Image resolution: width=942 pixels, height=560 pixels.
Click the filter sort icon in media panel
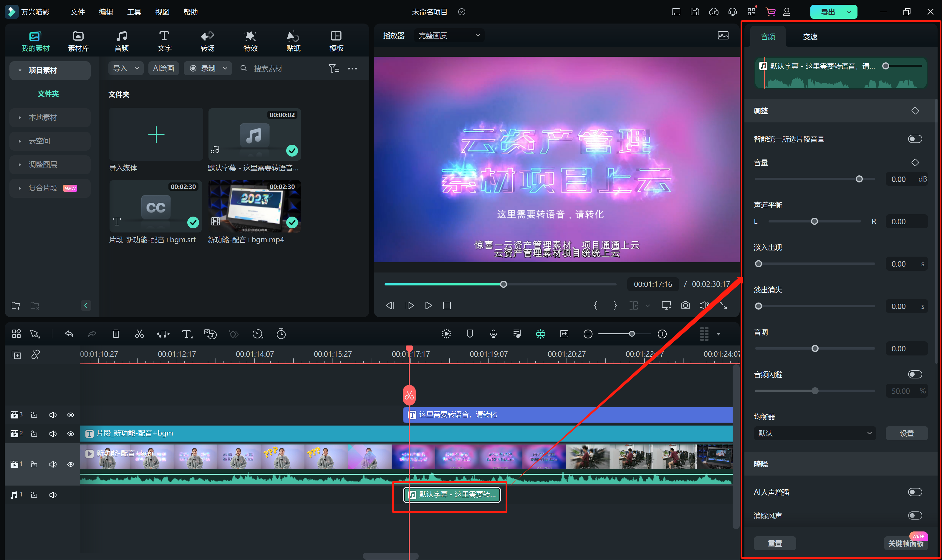pos(334,68)
